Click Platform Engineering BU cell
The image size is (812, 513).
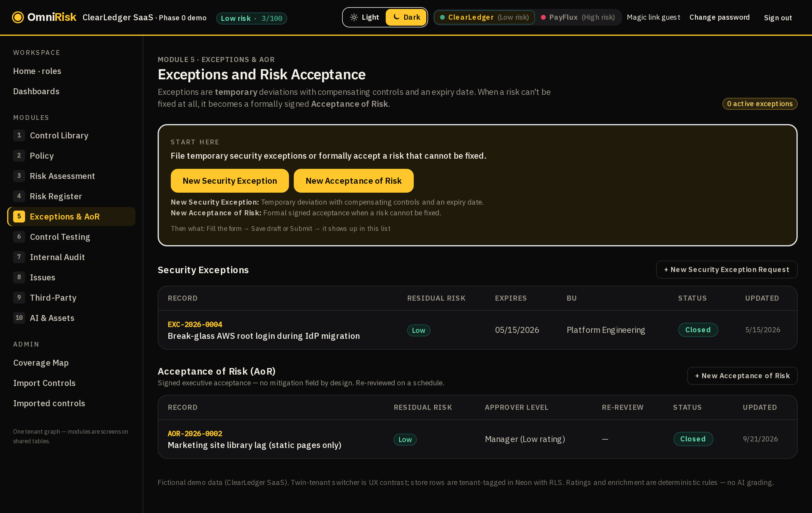click(x=606, y=330)
